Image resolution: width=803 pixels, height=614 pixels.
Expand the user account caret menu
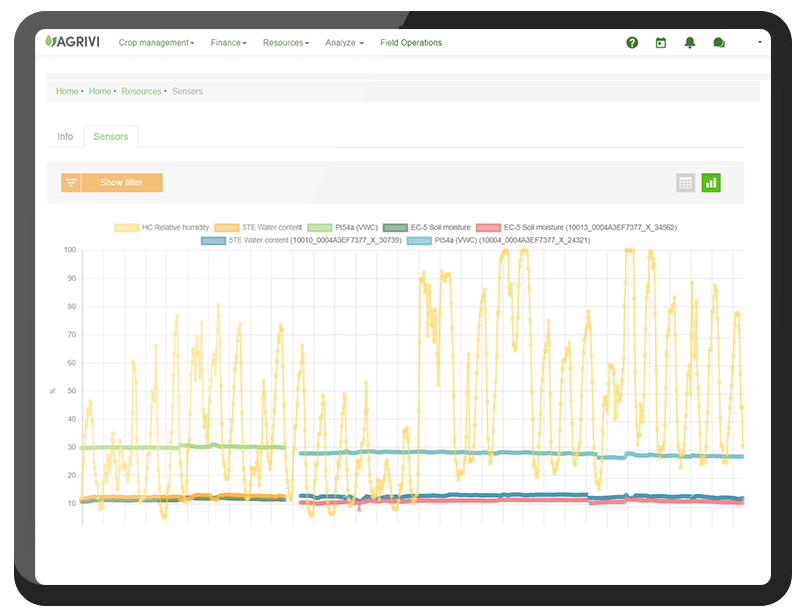coord(760,42)
